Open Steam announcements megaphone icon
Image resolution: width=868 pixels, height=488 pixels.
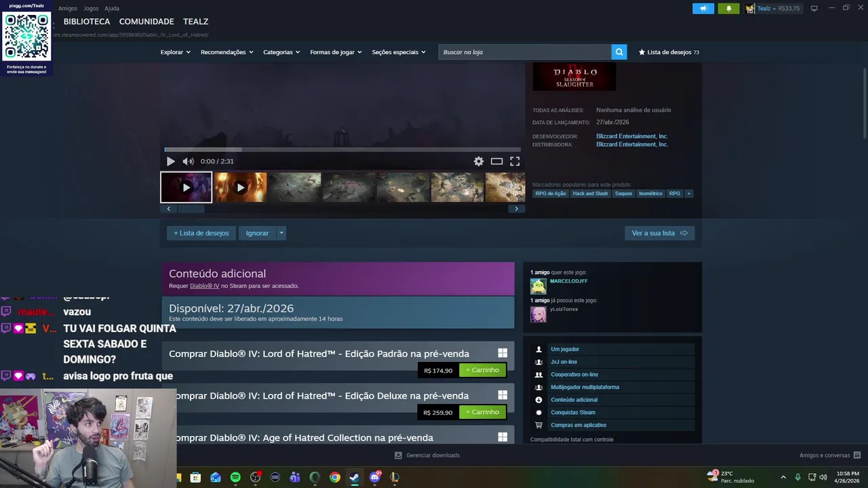[703, 9]
